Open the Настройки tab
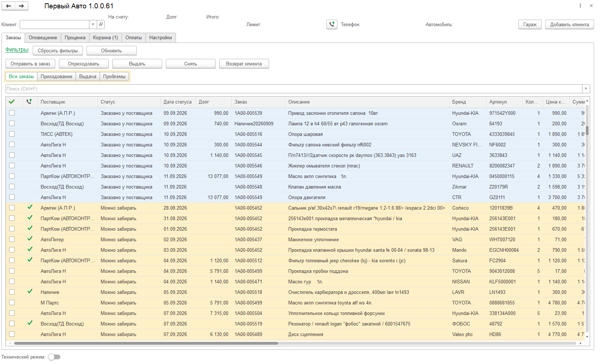 pos(161,38)
